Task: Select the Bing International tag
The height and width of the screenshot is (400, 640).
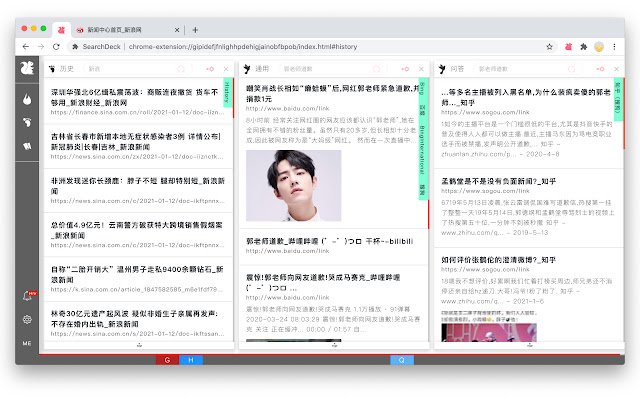Action: click(423, 150)
